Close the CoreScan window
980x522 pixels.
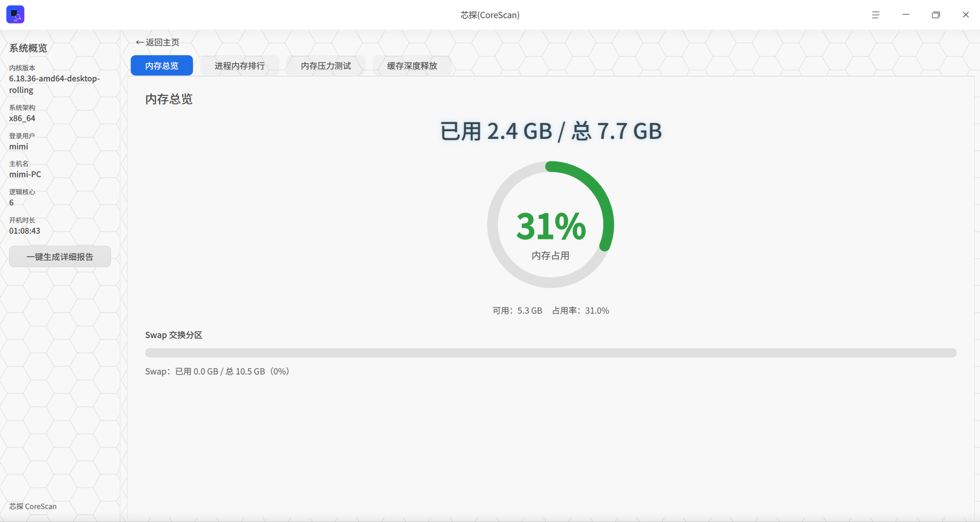966,15
